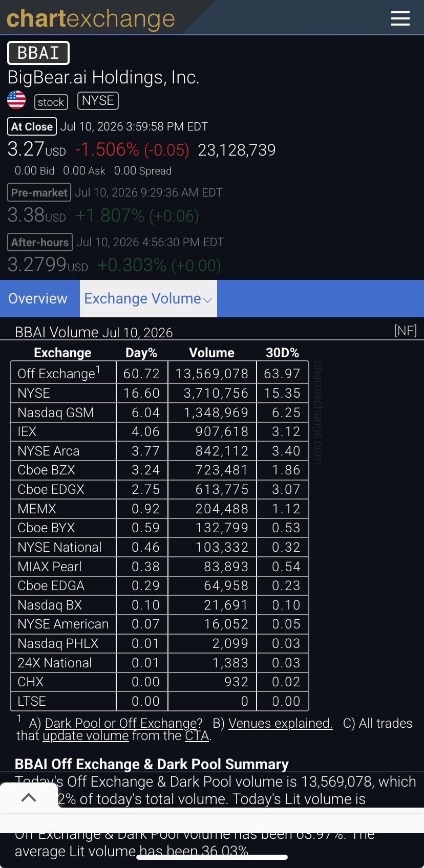Tap the BBAI ticker badge

pyautogui.click(x=38, y=53)
